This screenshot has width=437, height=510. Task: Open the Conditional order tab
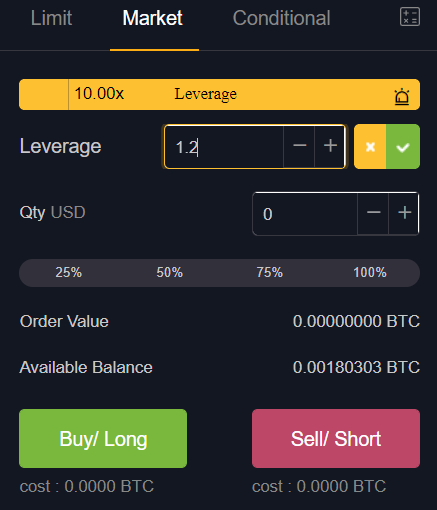282,18
